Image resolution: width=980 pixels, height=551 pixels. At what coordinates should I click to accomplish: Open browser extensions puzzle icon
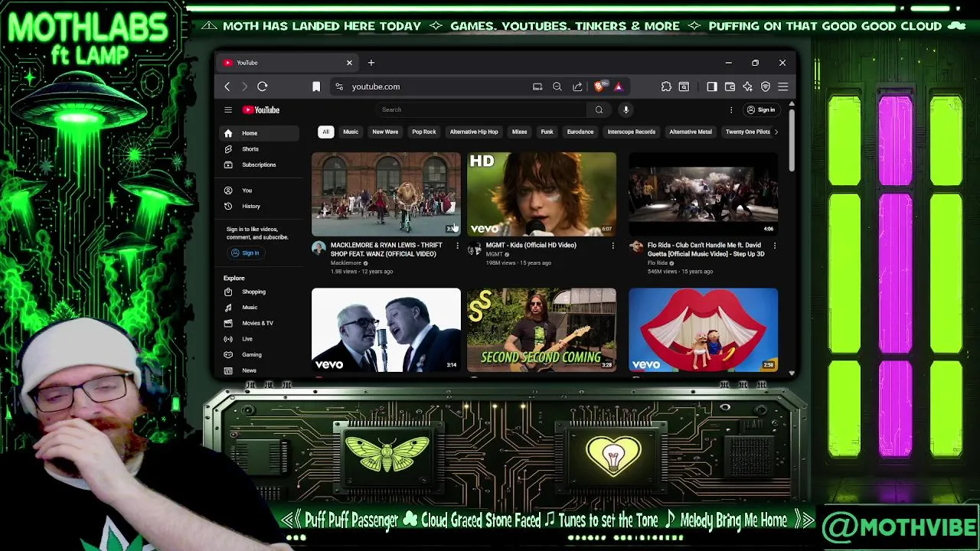[x=666, y=86]
